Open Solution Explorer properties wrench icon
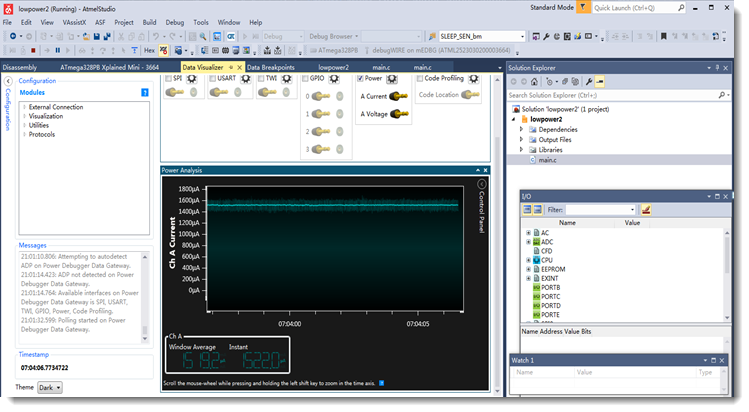Screen dimensions: 749x412 590,81
